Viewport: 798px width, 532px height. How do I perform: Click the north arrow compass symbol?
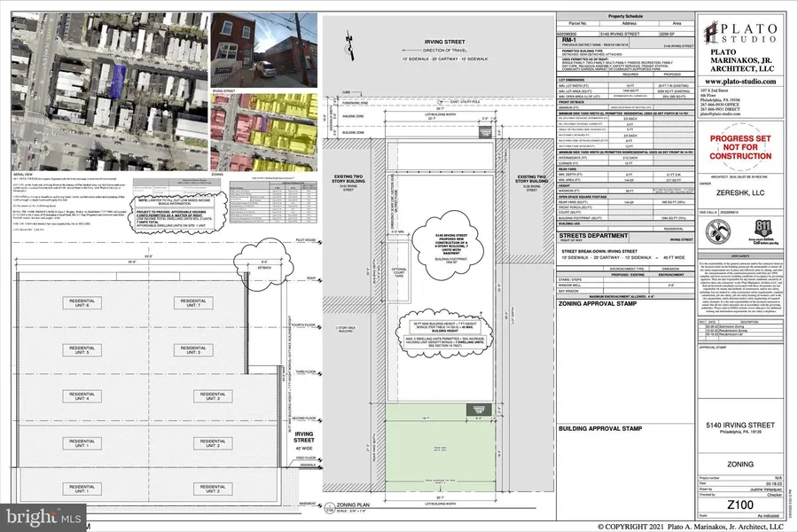[354, 40]
